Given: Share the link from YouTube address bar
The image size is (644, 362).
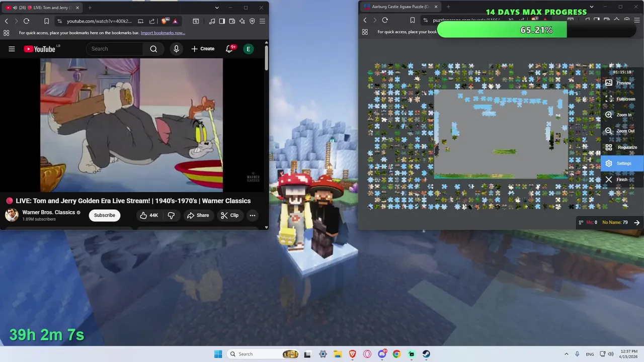Looking at the screenshot, I should (x=152, y=21).
